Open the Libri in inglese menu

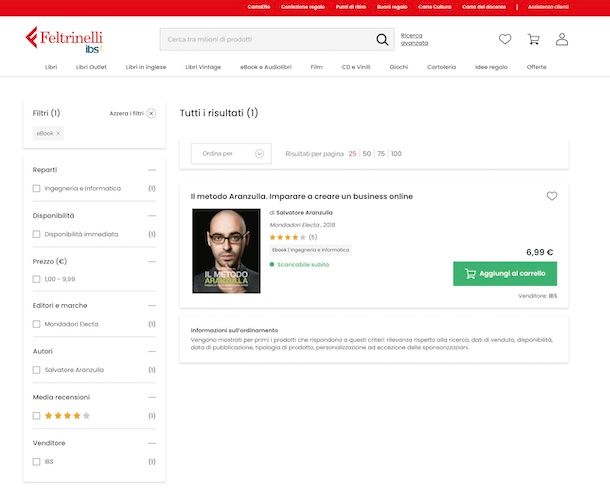[146, 67]
